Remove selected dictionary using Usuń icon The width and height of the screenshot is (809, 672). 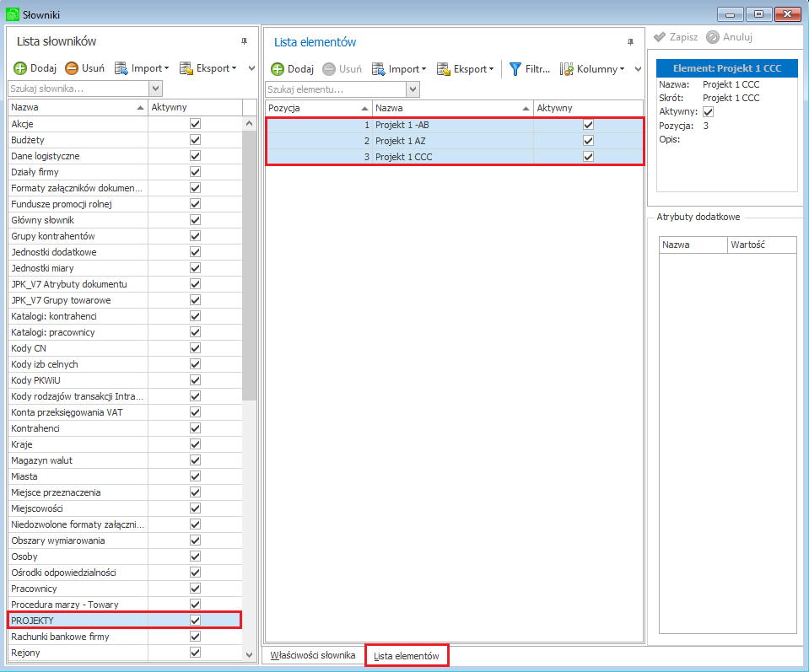[71, 68]
